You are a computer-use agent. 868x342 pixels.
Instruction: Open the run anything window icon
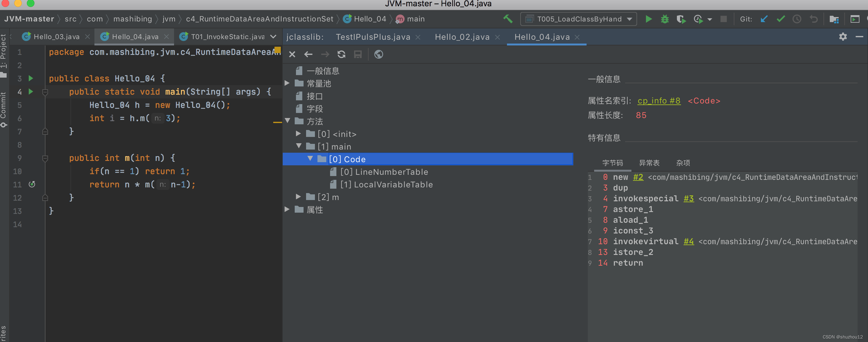(855, 19)
